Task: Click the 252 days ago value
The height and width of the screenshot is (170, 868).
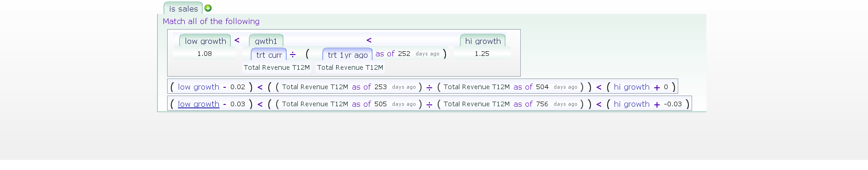Action: coord(404,54)
